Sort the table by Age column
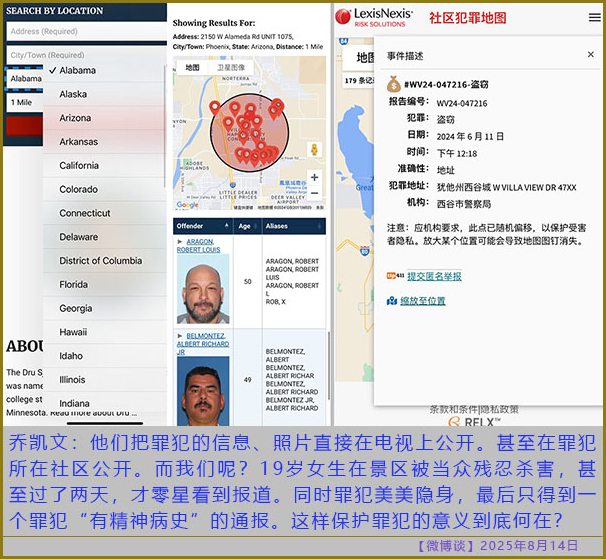The height and width of the screenshot is (559, 606). click(246, 226)
